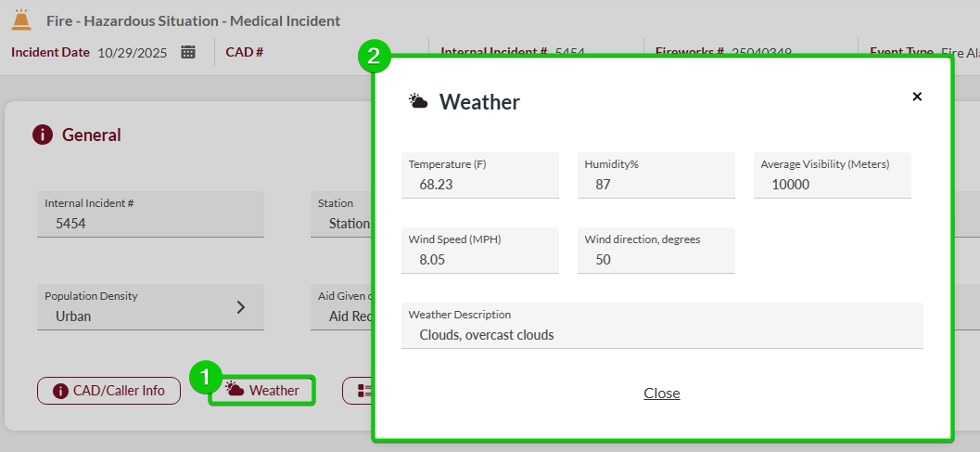
Task: Expand the Population Density chevron
Action: point(241,307)
